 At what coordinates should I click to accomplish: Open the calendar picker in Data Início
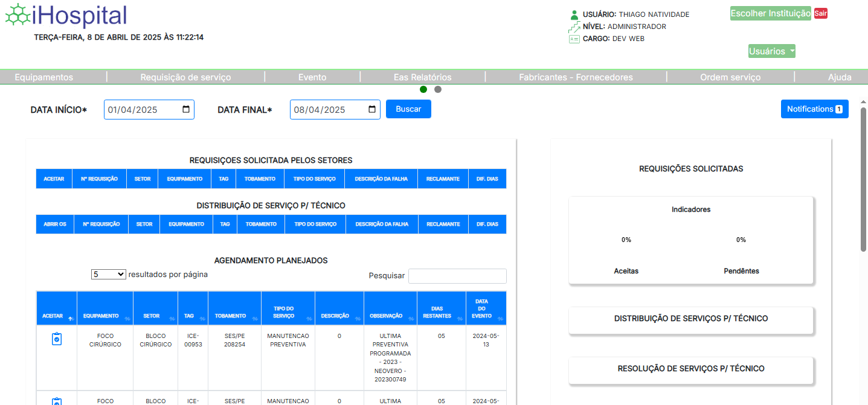(186, 109)
